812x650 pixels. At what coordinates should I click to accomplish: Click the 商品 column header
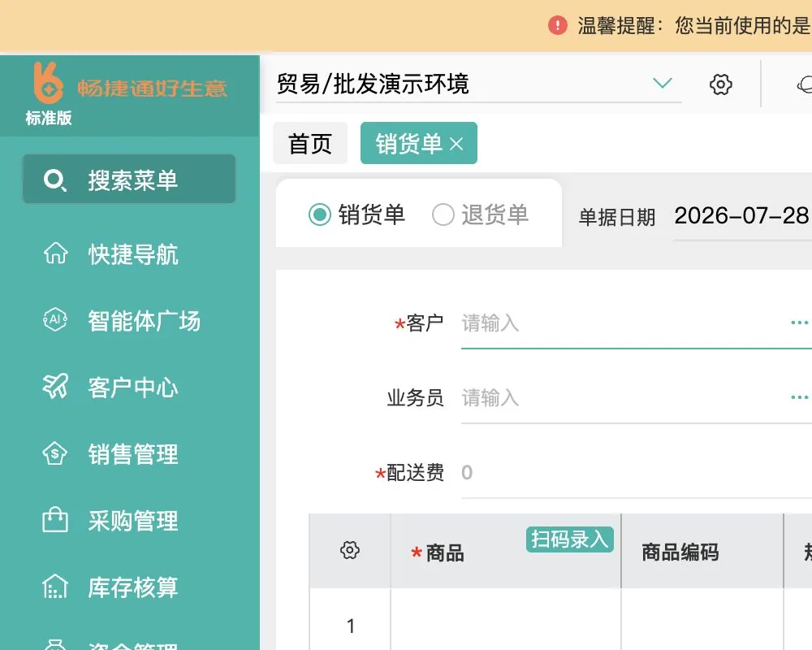(506, 551)
